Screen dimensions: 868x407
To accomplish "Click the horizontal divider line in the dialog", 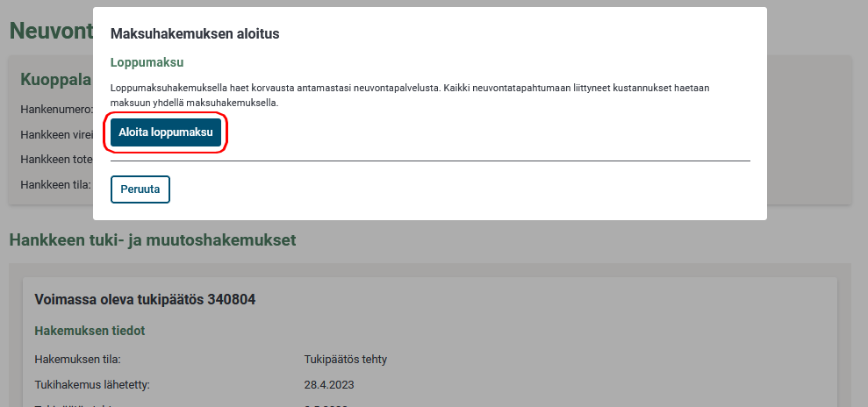I will coord(430,161).
